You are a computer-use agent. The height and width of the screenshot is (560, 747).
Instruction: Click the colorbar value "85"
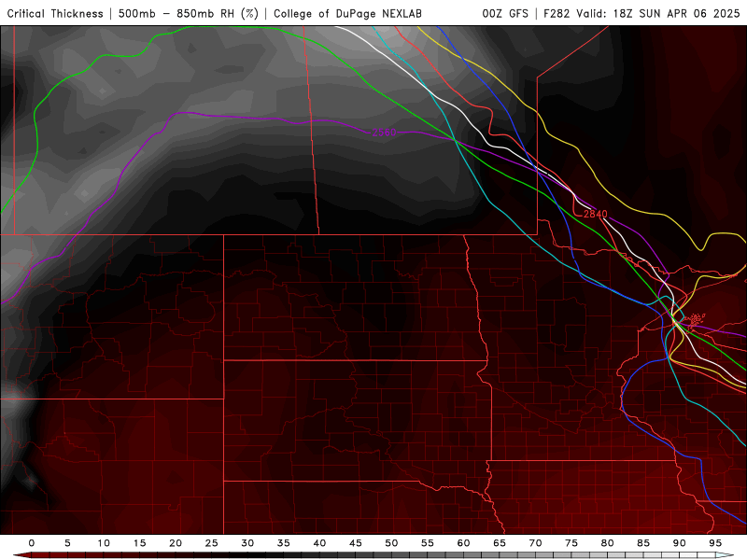click(x=643, y=543)
